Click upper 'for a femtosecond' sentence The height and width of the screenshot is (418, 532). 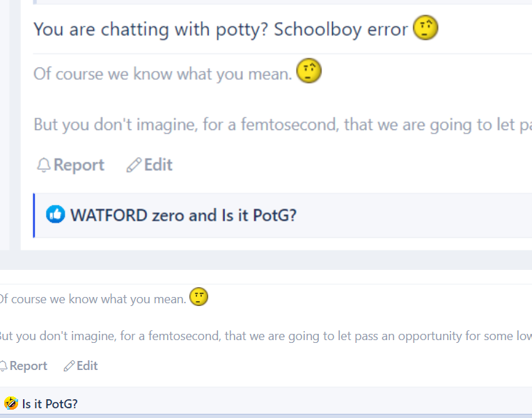tap(283, 124)
